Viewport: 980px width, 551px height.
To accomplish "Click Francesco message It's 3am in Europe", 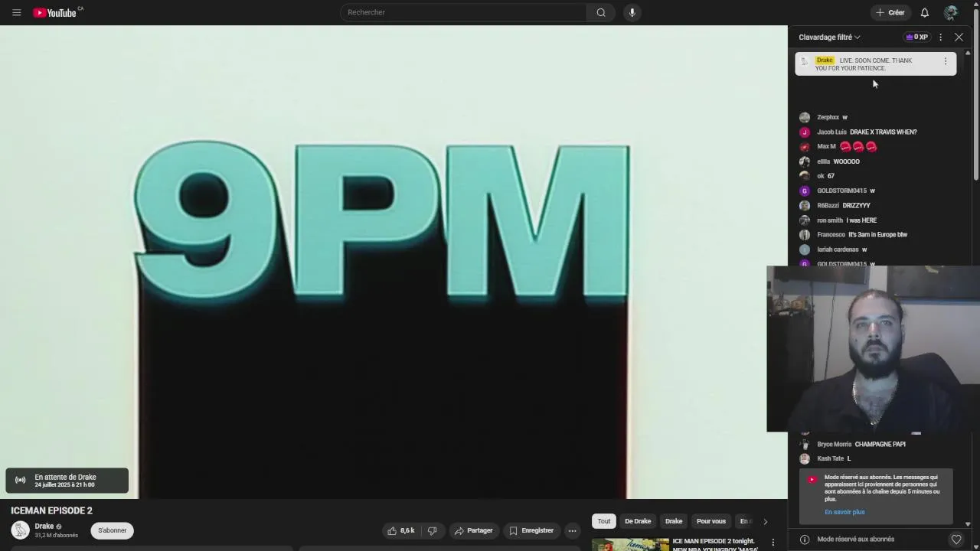I will pyautogui.click(x=862, y=234).
